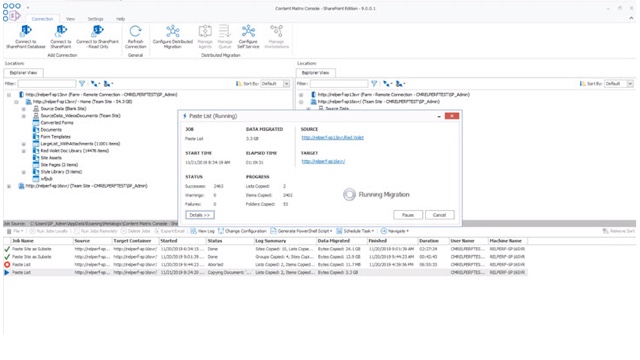Viewport: 640px width, 360px height.
Task: Click Change Configuration in job toolbar
Action: (x=242, y=231)
